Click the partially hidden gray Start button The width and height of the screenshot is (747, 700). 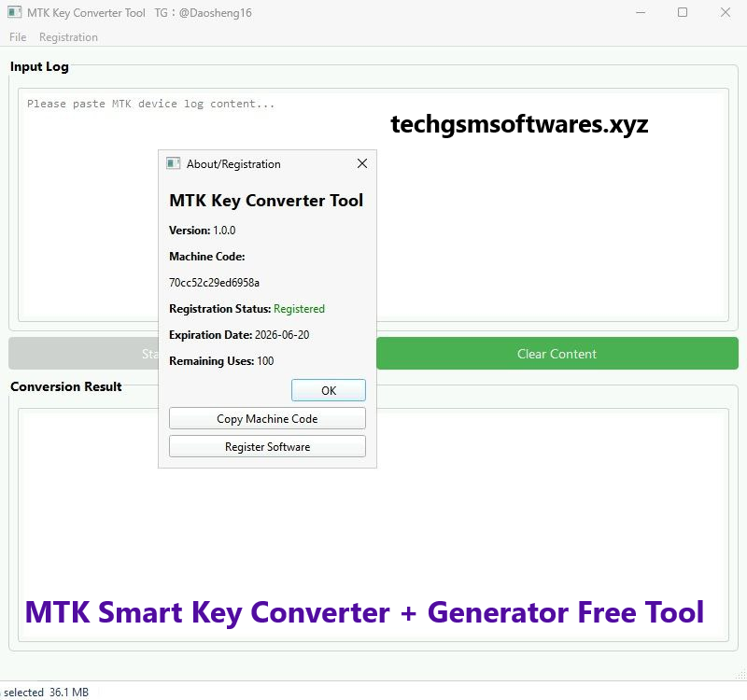(x=83, y=354)
